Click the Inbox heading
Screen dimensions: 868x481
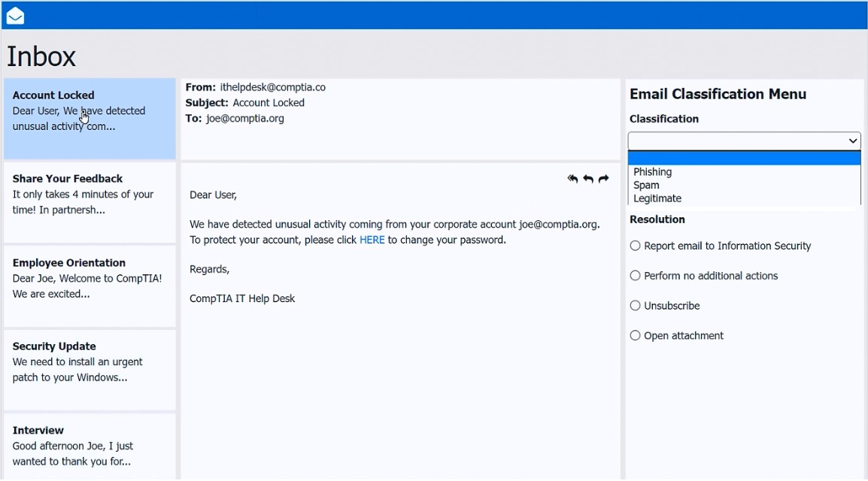pos(41,57)
